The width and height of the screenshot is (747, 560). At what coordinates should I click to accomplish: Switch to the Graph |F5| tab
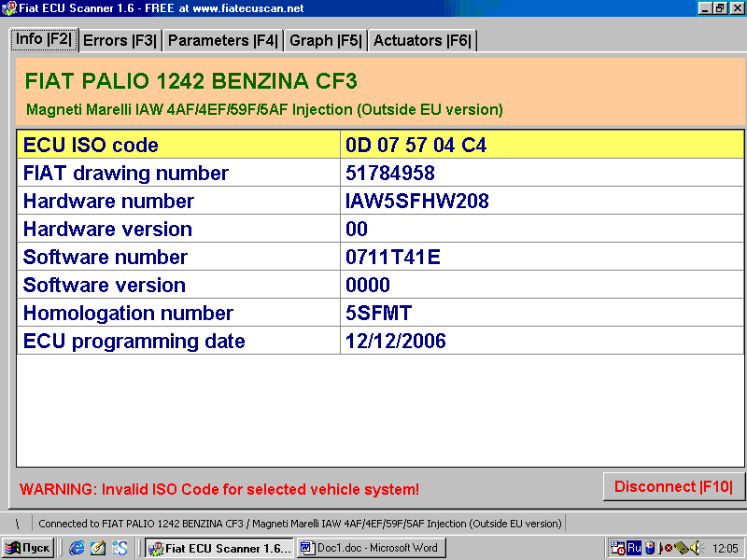click(326, 40)
